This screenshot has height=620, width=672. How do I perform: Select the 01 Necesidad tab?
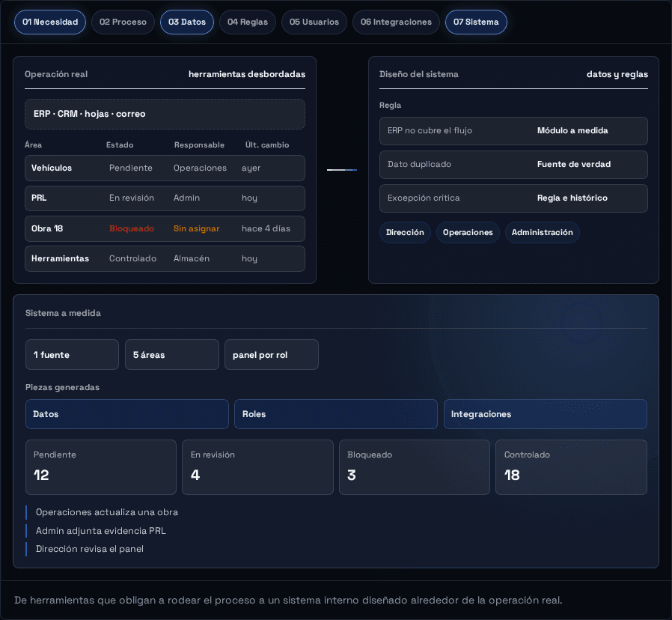[x=50, y=22]
